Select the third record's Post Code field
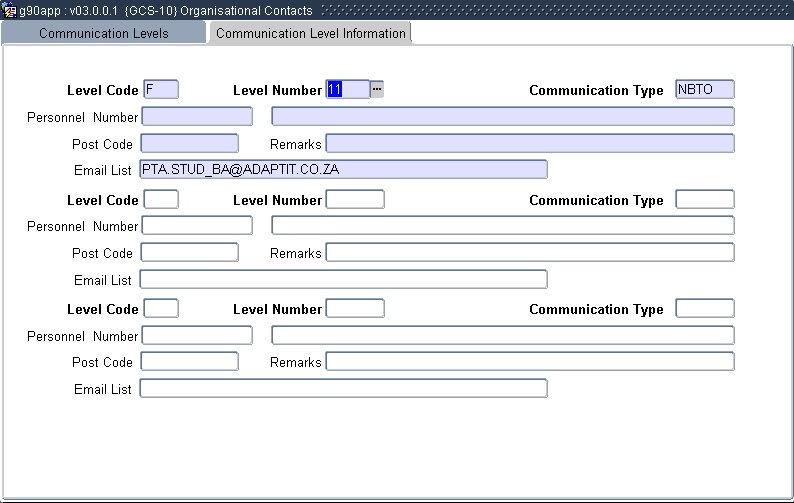The width and height of the screenshot is (794, 503). [x=189, y=361]
